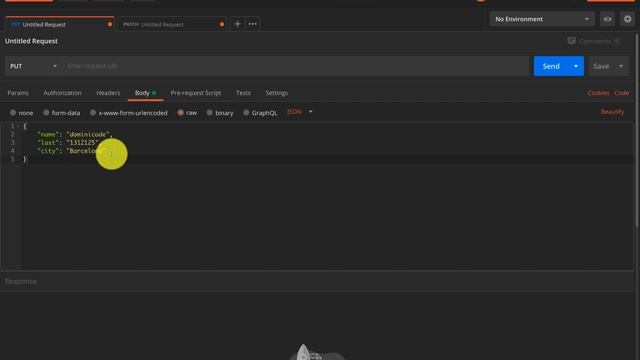Screen dimensions: 640x360
Task: Select the binary body type
Action: click(209, 112)
